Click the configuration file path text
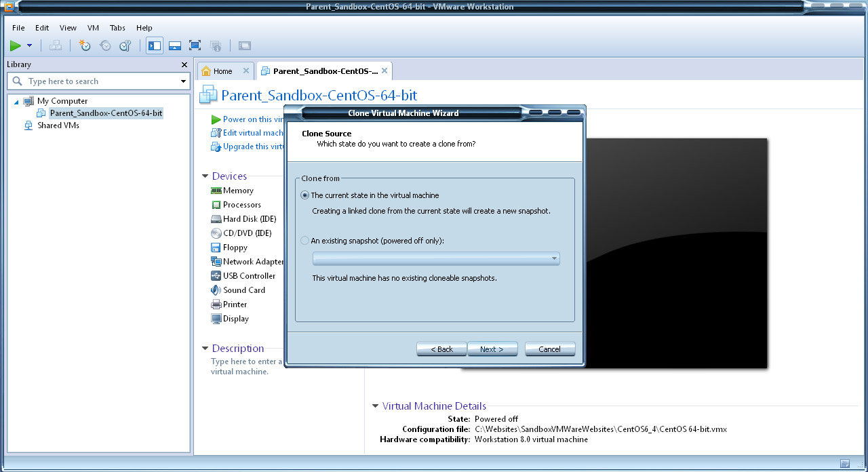 coord(601,429)
